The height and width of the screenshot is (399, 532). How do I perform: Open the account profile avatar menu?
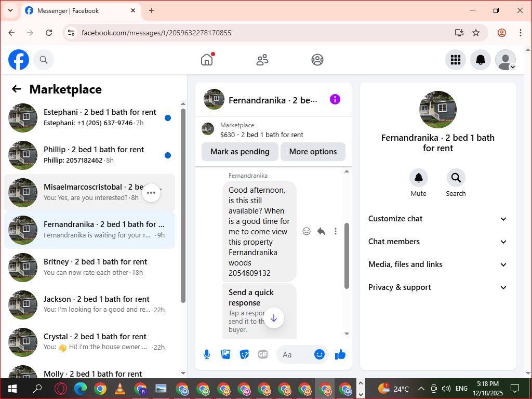506,60
